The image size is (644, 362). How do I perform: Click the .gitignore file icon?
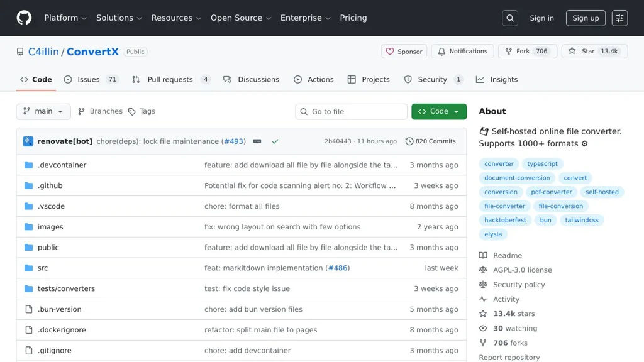28,350
